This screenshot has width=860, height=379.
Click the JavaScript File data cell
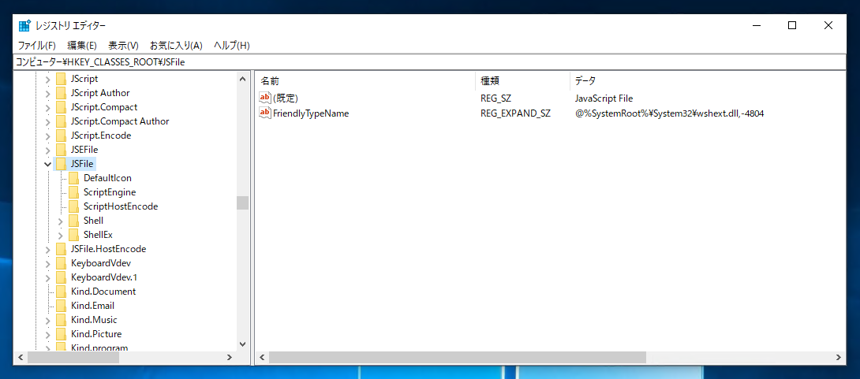[x=604, y=99]
